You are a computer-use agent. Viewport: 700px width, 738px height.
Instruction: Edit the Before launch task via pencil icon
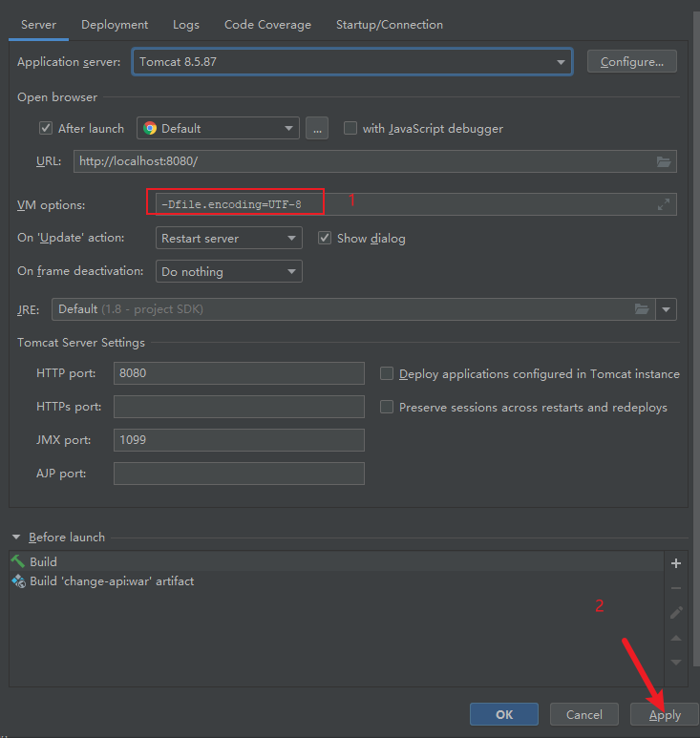point(676,612)
